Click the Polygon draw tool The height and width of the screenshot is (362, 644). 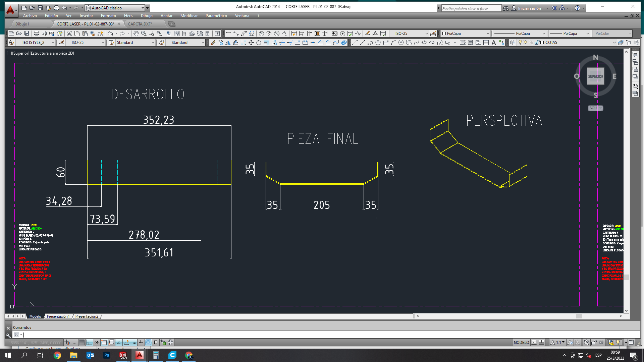(x=378, y=43)
